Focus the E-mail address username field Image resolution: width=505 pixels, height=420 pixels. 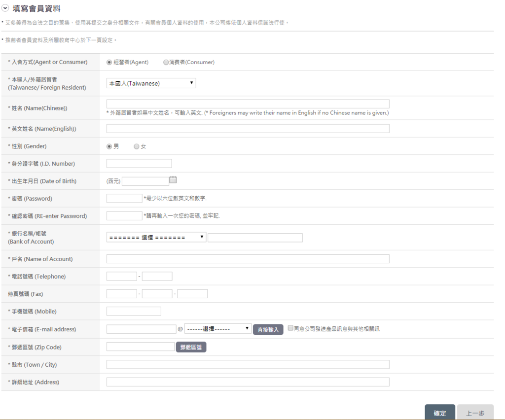pyautogui.click(x=142, y=329)
